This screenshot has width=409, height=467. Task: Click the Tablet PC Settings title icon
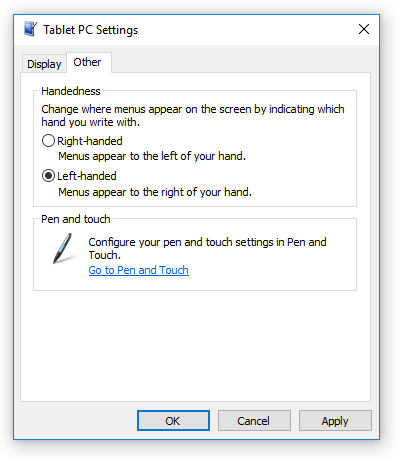point(31,29)
